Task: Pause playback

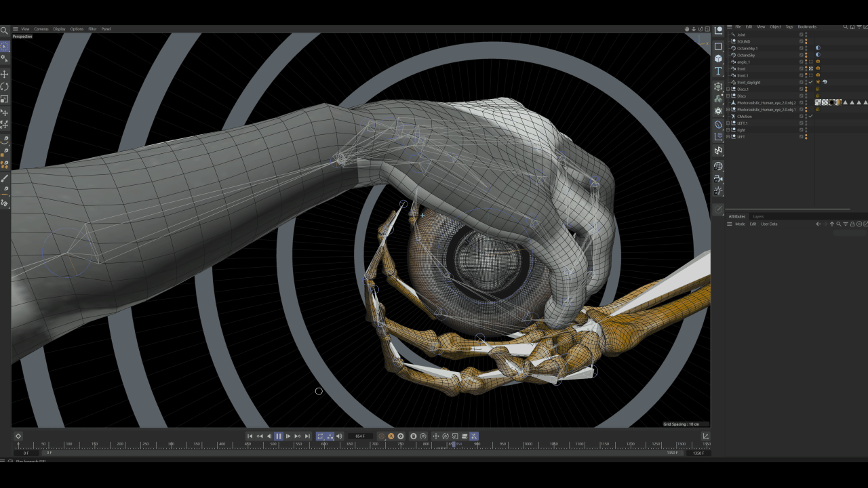Action: click(x=279, y=436)
